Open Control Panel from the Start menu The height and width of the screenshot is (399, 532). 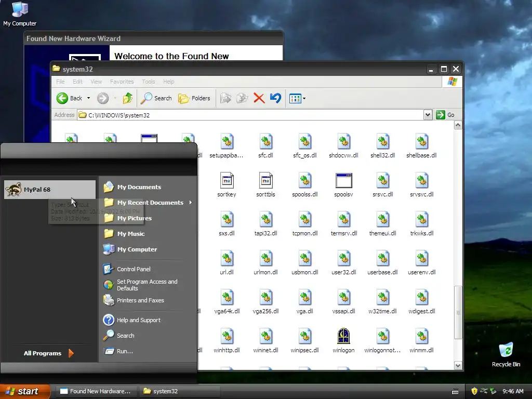148,269
